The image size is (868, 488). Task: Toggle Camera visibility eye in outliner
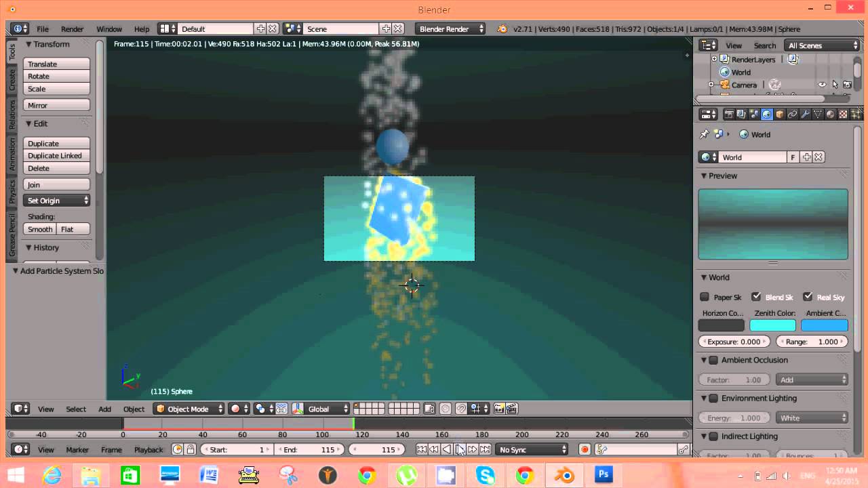823,85
